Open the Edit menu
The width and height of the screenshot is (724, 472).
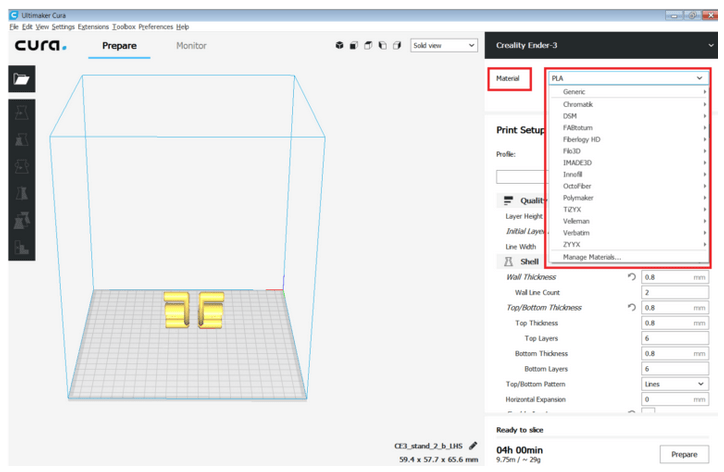point(27,27)
